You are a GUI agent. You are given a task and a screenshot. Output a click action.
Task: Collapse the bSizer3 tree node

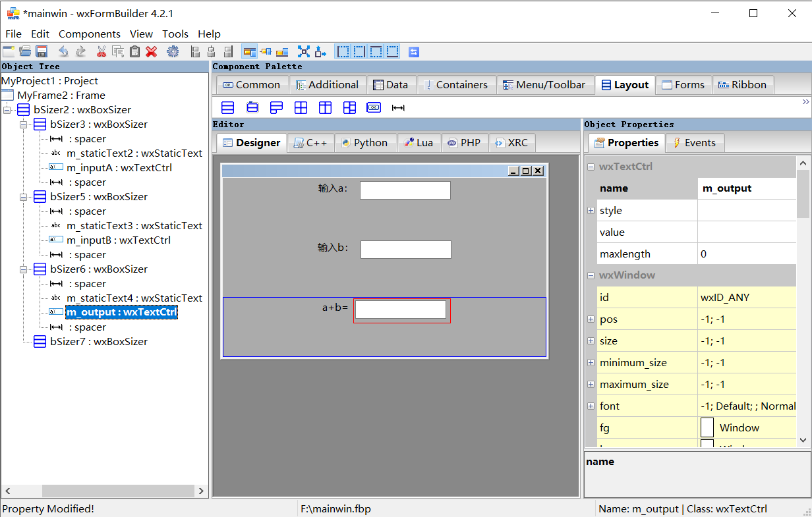coord(24,124)
